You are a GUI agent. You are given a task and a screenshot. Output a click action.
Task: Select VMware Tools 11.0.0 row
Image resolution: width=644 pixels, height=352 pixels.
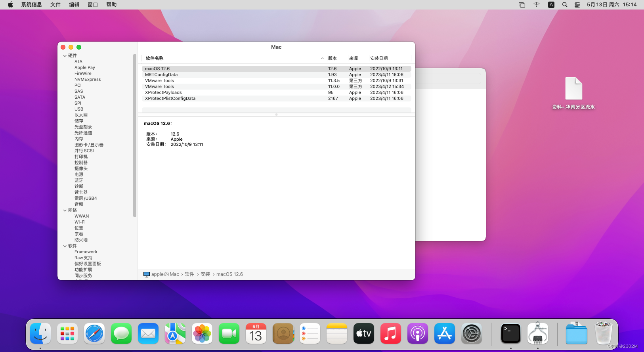[x=276, y=86]
